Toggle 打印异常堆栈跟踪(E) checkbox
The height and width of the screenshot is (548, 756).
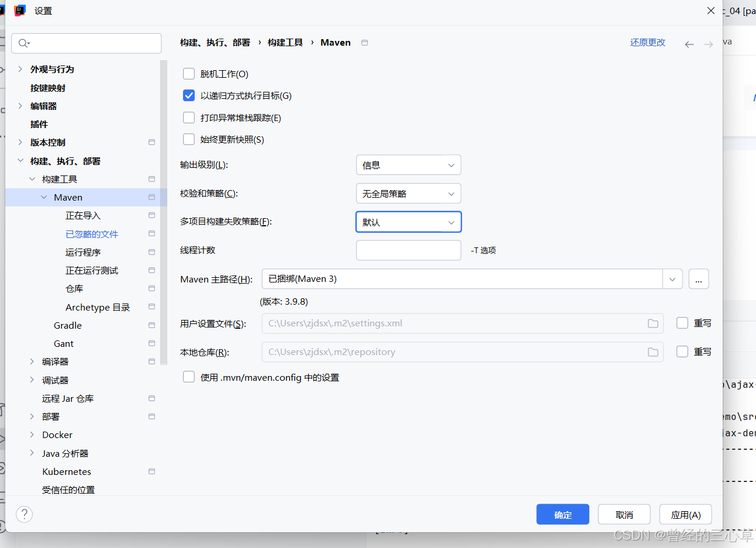coord(189,118)
